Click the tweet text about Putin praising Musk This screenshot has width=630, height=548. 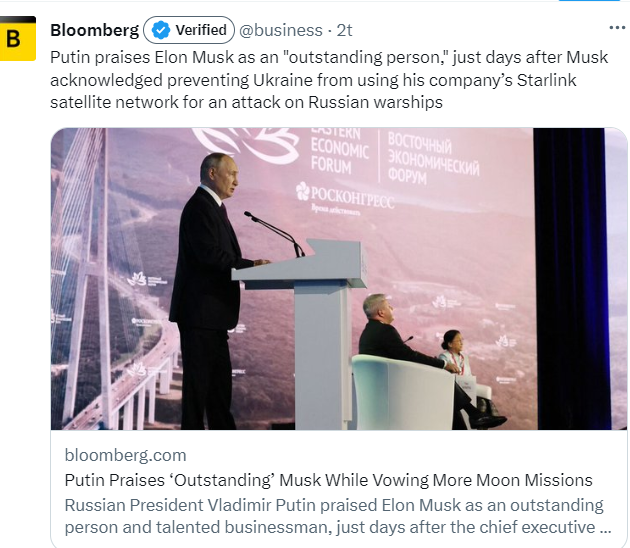click(x=328, y=79)
